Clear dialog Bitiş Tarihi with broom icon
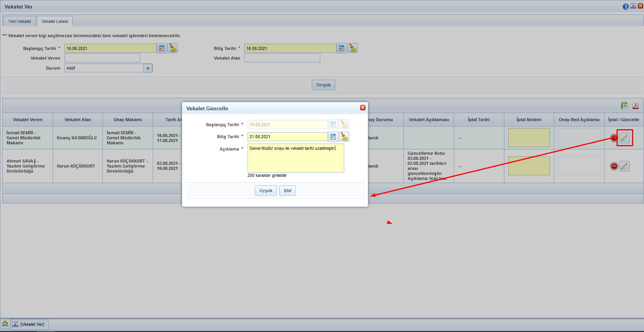 click(x=344, y=137)
